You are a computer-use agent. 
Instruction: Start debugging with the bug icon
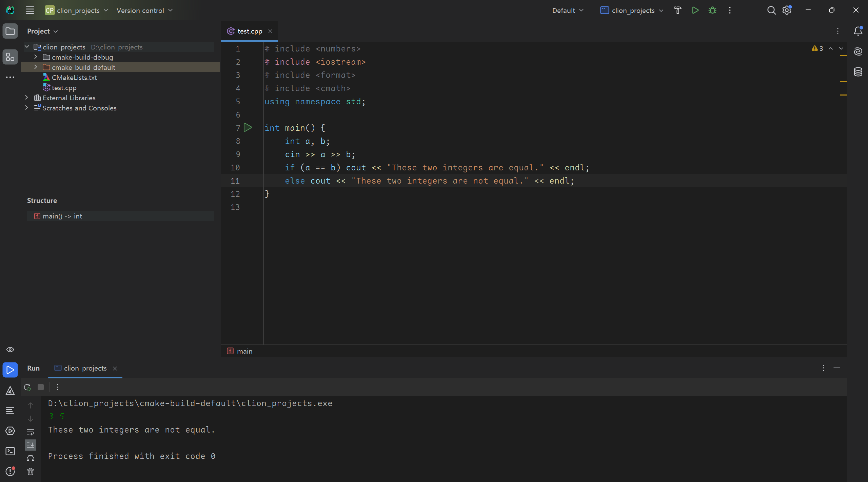tap(712, 10)
